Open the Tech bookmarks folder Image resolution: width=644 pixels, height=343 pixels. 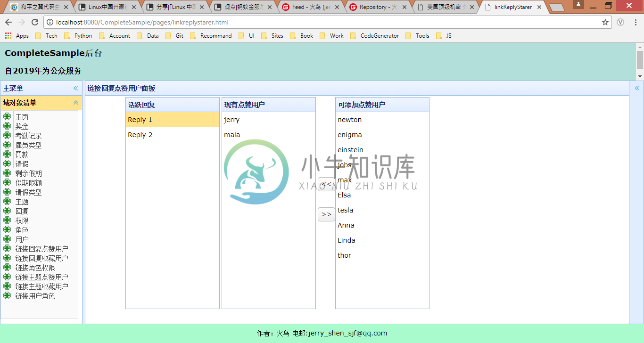tap(46, 36)
